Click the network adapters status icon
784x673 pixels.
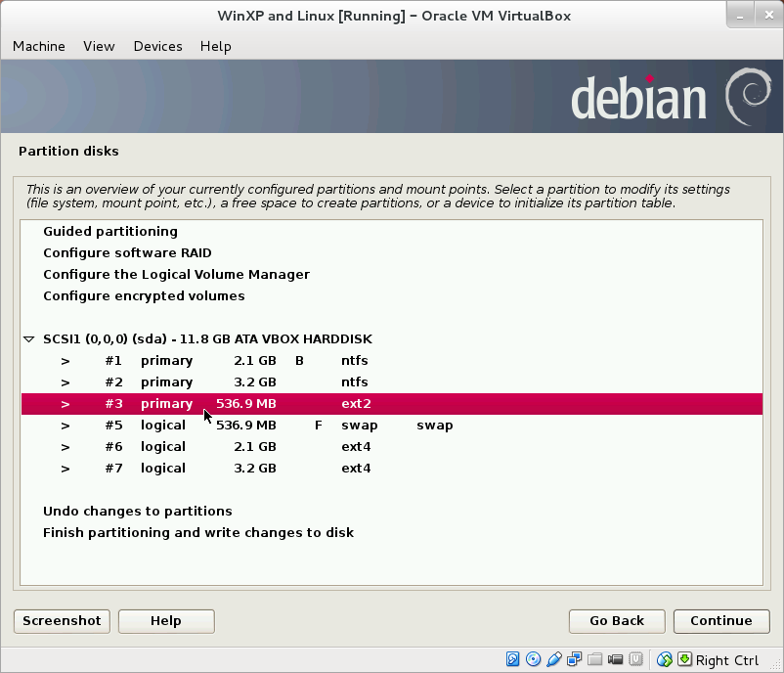572,659
